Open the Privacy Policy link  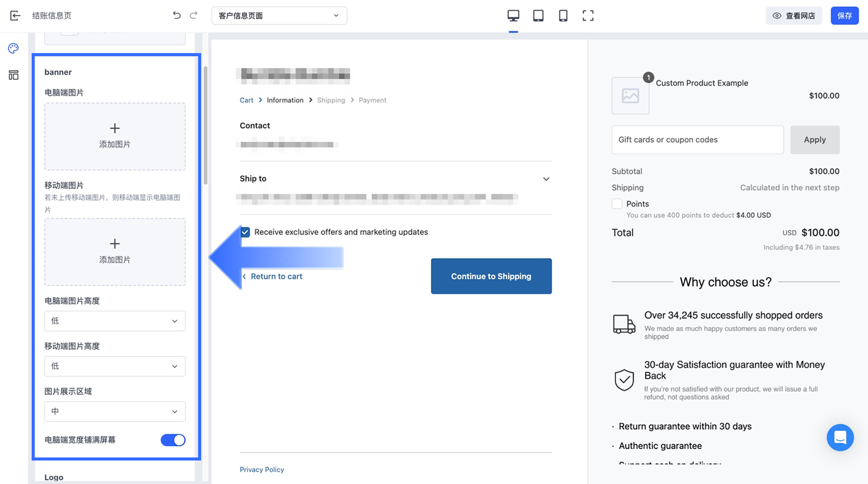pos(262,470)
